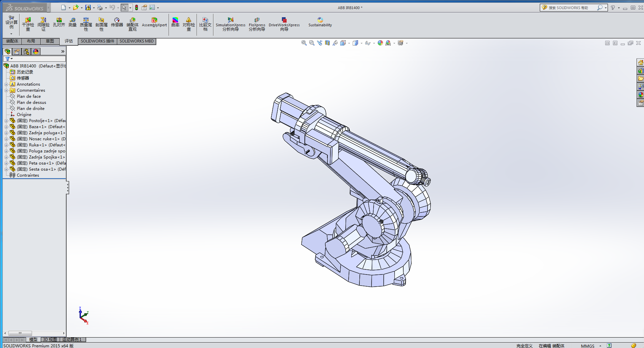Expand the Annotations tree node
This screenshot has height=348, width=644.
6,84
